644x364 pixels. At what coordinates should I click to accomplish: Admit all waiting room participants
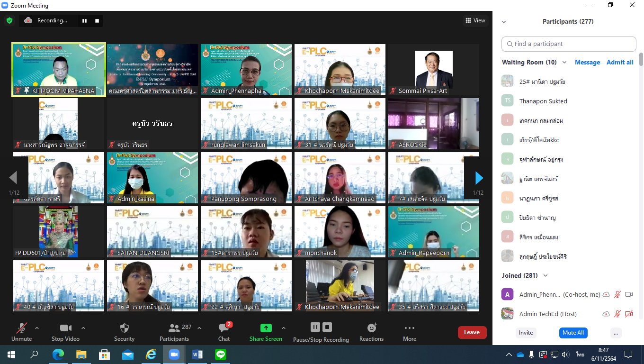620,62
